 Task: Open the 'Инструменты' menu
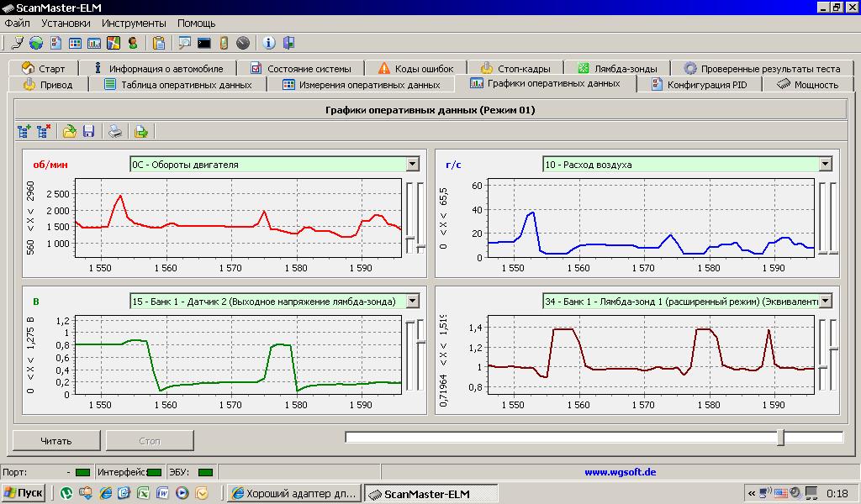[x=134, y=23]
